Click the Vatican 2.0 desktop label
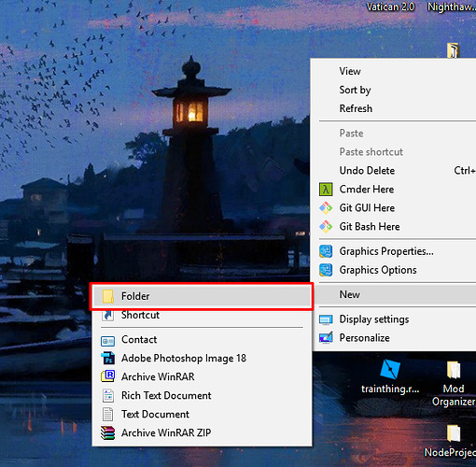 tap(390, 7)
